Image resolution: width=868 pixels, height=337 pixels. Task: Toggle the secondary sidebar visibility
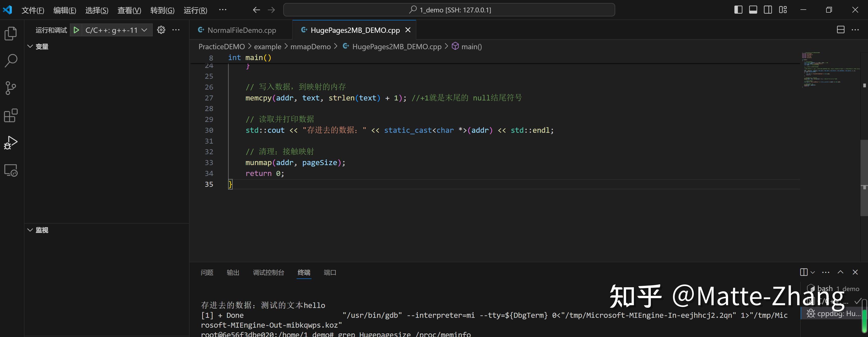point(768,9)
